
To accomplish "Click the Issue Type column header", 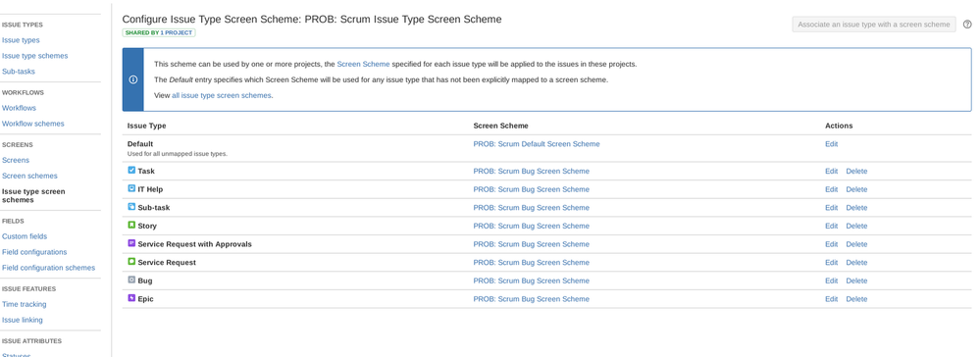I will point(147,126).
